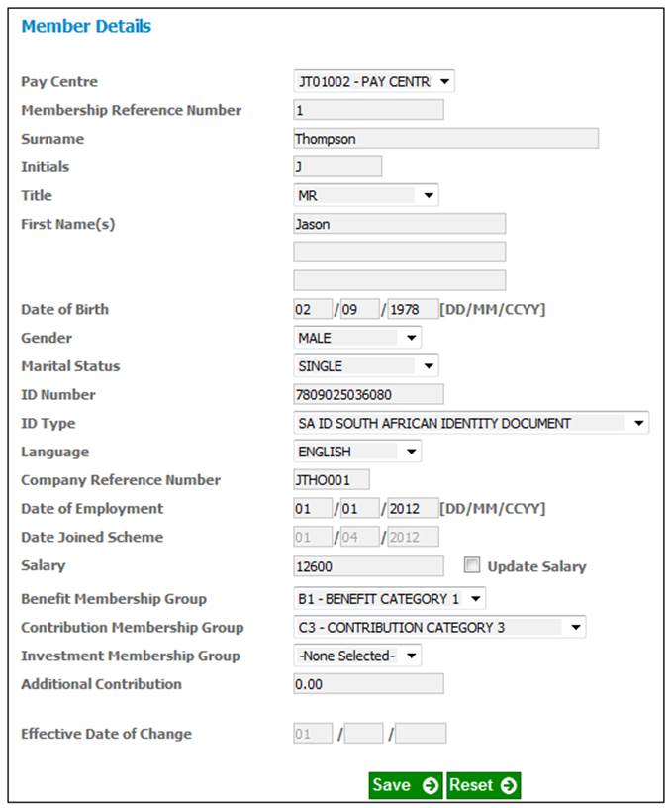Click the Date Joined Scheme month field
The width and height of the screenshot is (672, 808).
coord(359,537)
